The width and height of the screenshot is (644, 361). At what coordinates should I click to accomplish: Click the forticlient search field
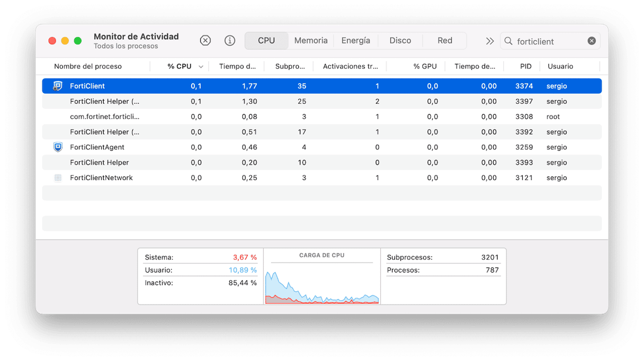click(x=550, y=41)
